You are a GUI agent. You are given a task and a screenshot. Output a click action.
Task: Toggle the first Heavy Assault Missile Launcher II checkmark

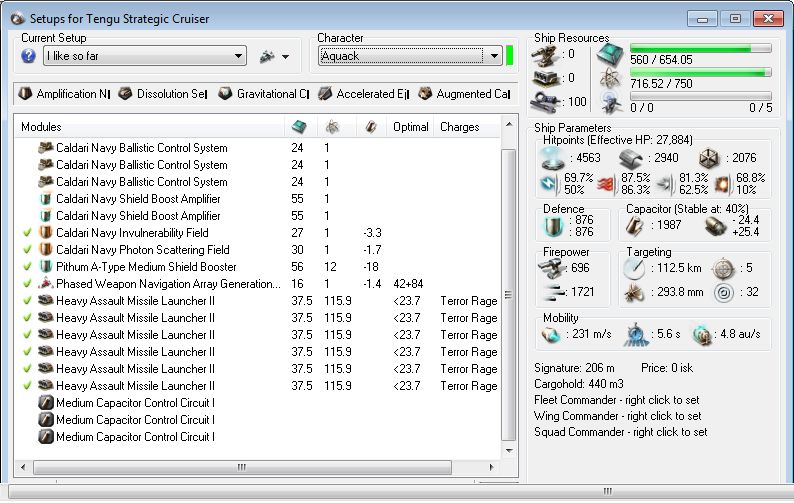(x=27, y=300)
